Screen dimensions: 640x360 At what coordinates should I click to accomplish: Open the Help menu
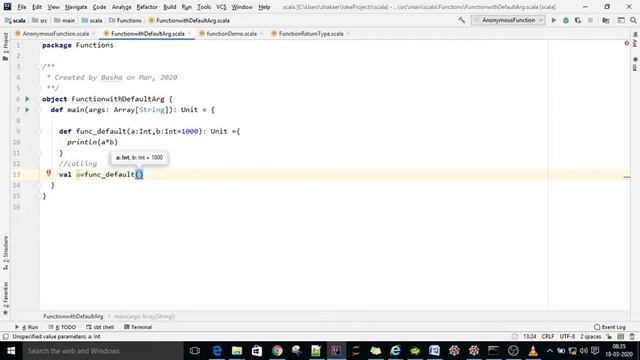point(264,7)
